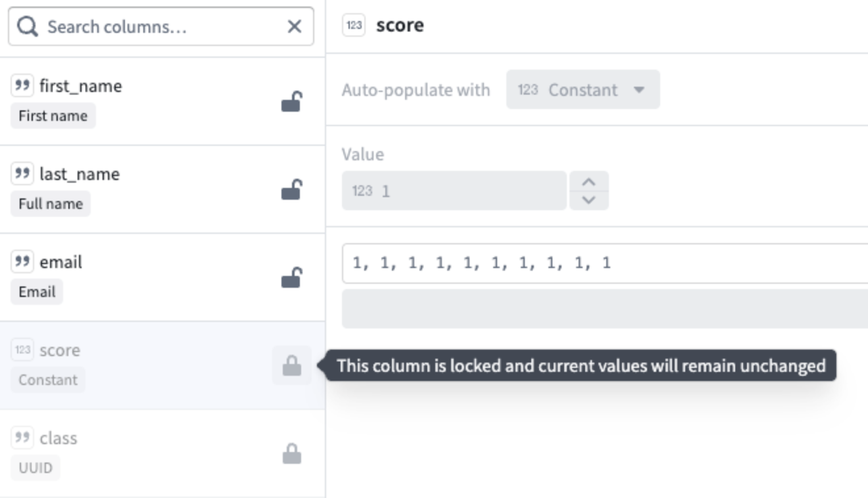Screen dimensions: 868x498
Task: Click the string type icon beside email
Action: point(24,261)
